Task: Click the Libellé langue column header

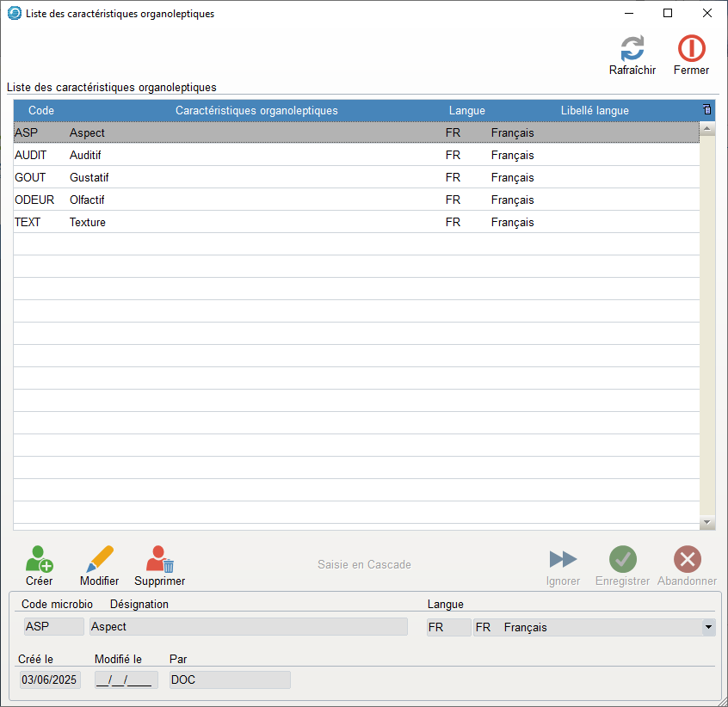Action: tap(594, 111)
